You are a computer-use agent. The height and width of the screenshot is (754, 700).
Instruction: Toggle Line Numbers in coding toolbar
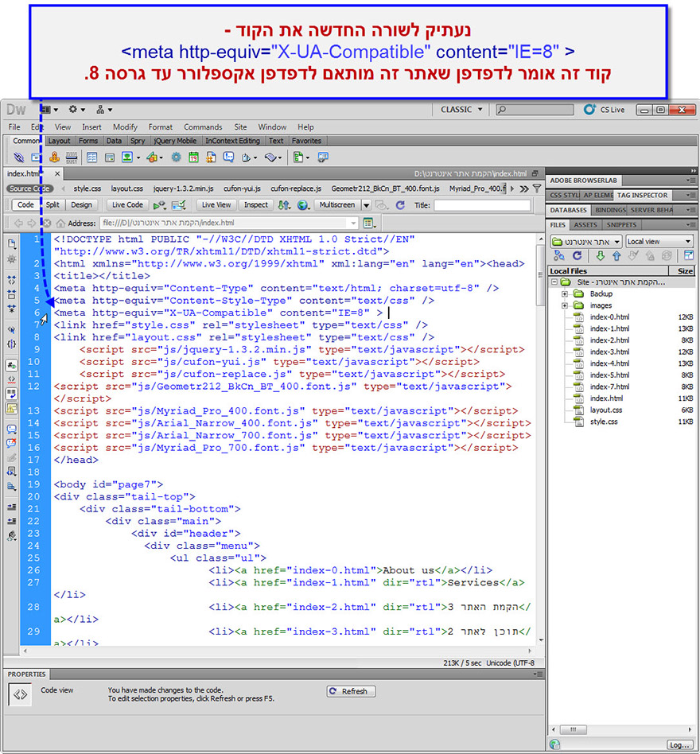pos(12,365)
